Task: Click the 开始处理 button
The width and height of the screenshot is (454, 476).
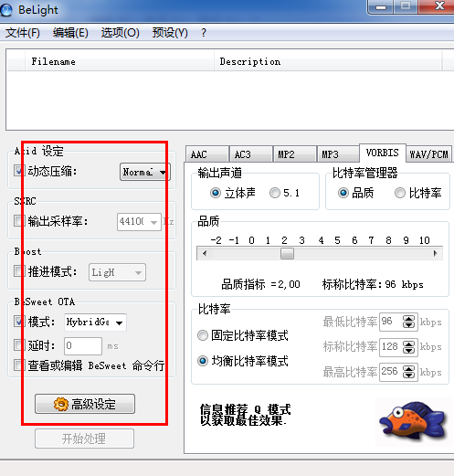Action: pyautogui.click(x=84, y=439)
